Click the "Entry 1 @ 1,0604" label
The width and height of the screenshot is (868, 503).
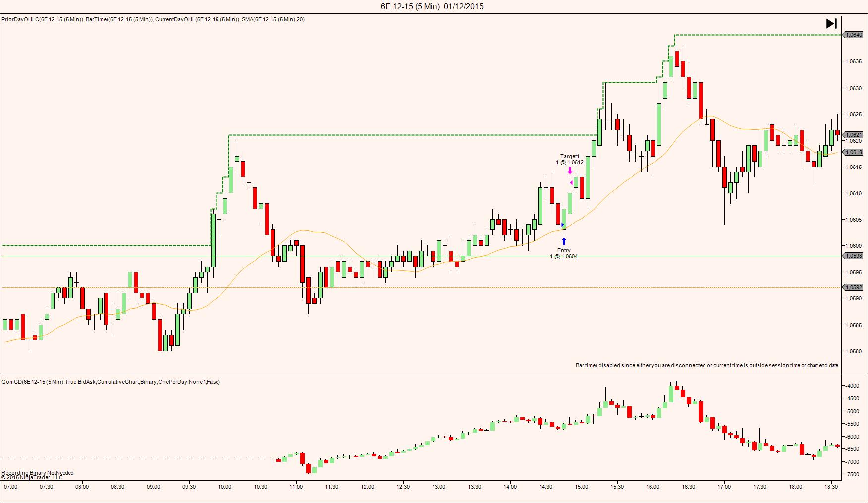pyautogui.click(x=564, y=253)
